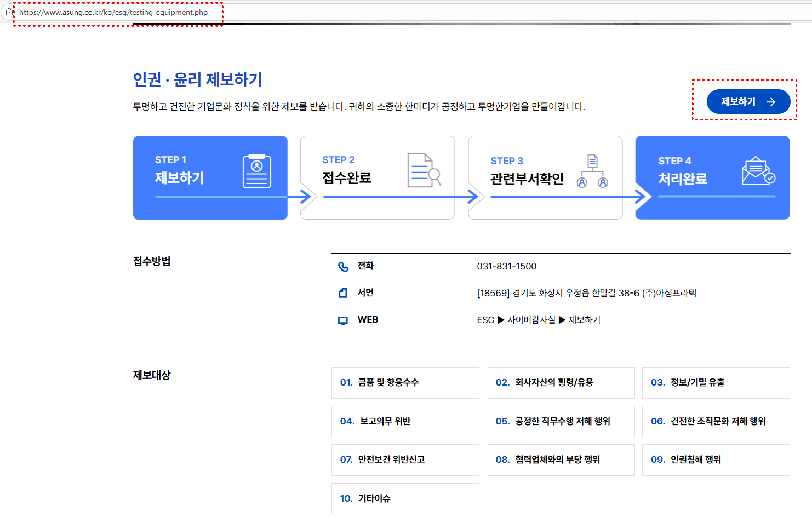812x528 pixels.
Task: Click the URL text in the address bar
Action: 113,12
